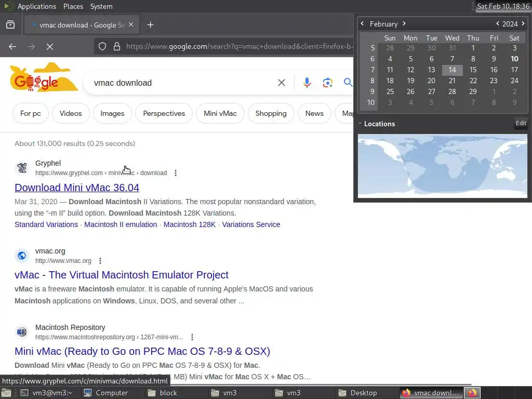Open the Places menu
Viewport: 532px width, 399px height.
coord(73,6)
